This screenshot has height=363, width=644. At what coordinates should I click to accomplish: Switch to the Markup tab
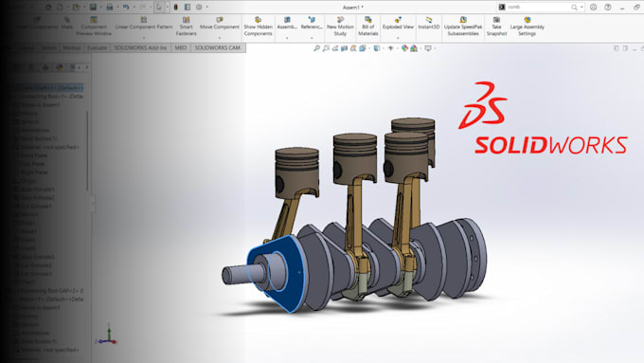tap(71, 48)
